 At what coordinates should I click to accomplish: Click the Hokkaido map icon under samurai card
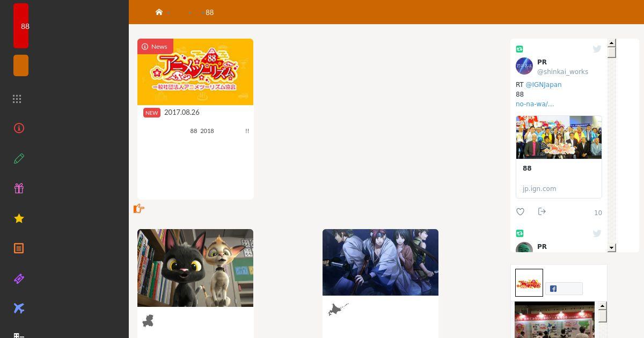(338, 309)
